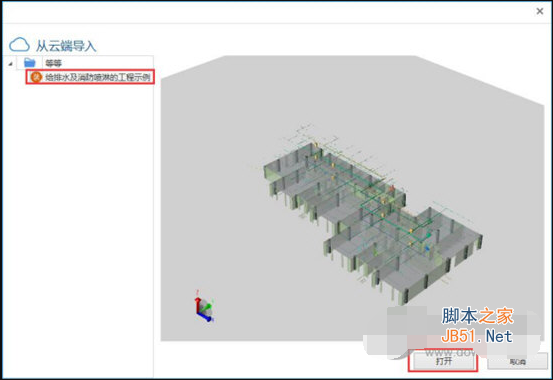
Task: Click the orange project file icon
Action: [x=36, y=77]
